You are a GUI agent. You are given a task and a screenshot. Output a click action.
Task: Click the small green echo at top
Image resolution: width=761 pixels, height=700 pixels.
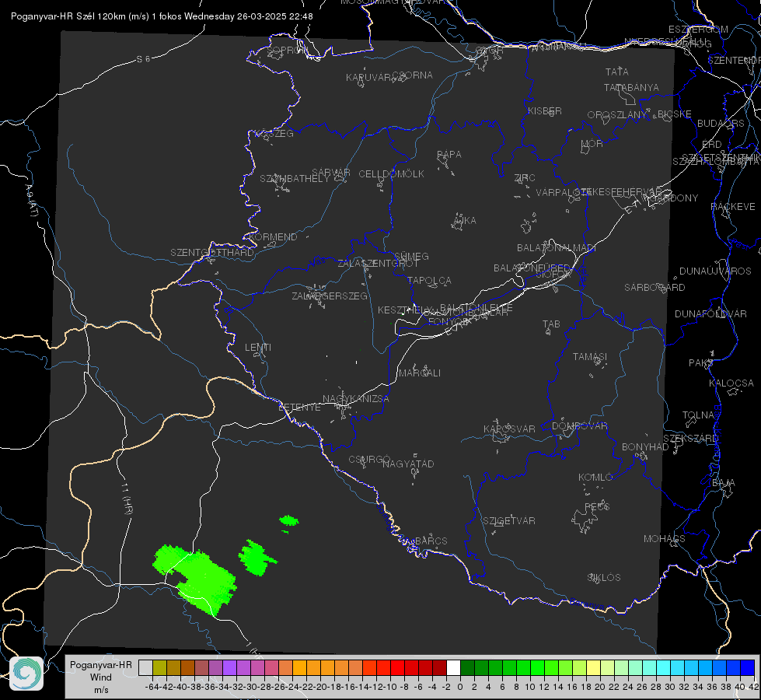[288, 520]
